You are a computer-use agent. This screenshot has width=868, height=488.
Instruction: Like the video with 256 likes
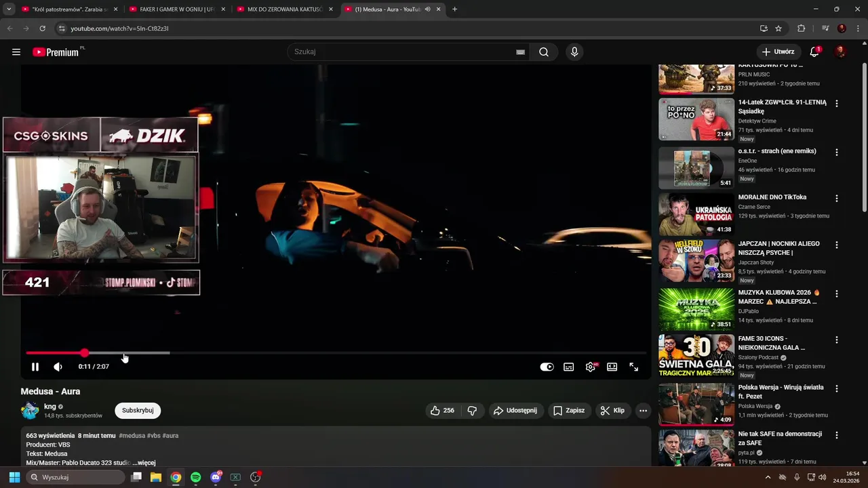442,411
